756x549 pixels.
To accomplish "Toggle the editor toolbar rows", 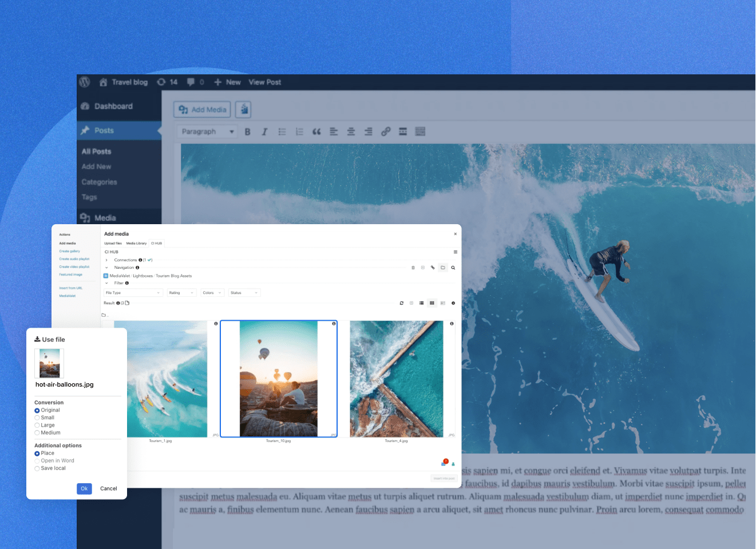I will [420, 132].
